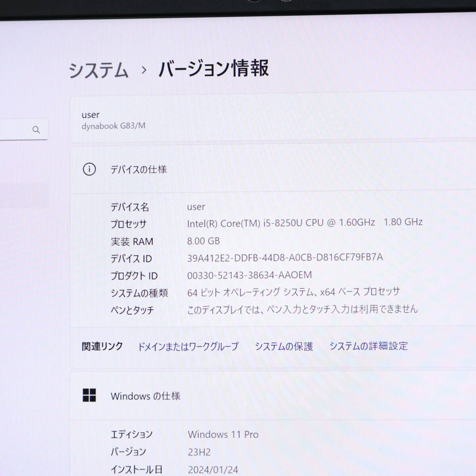Open ドメインまたはワークグループ link

click(188, 346)
